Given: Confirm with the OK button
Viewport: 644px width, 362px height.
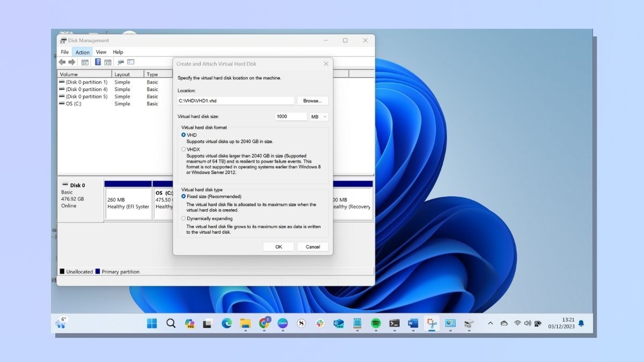Looking at the screenshot, I should 278,247.
